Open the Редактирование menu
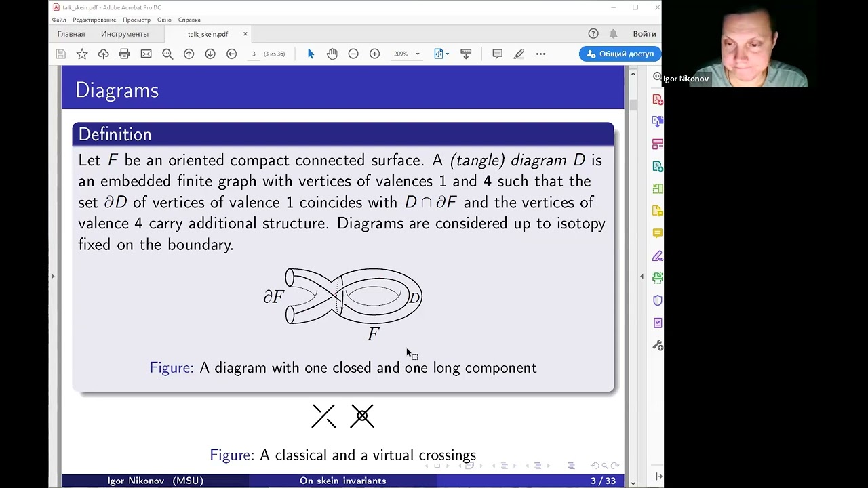The image size is (868, 488). point(94,20)
